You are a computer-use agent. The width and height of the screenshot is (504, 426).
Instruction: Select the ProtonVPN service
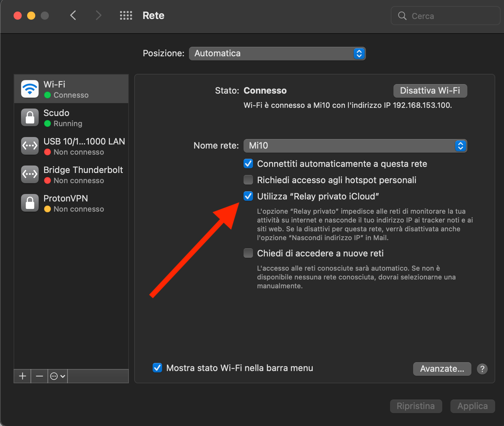tap(71, 203)
